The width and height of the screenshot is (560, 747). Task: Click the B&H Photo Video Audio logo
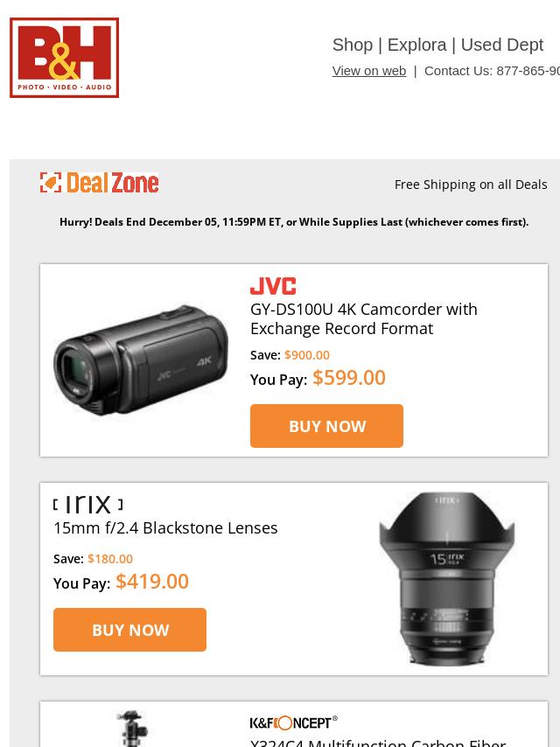pos(65,58)
